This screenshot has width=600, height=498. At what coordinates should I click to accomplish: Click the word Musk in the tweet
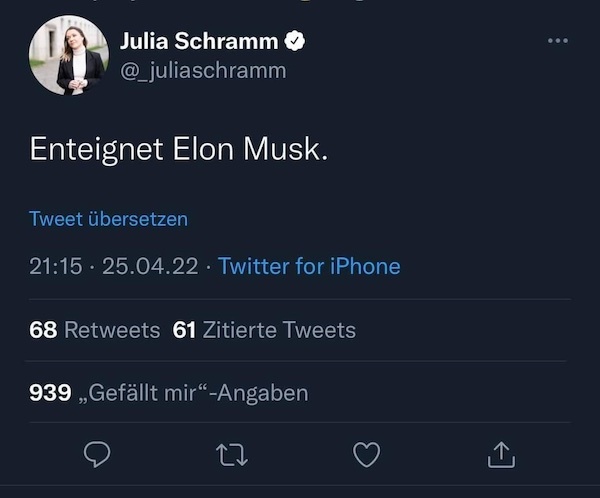pyautogui.click(x=287, y=150)
